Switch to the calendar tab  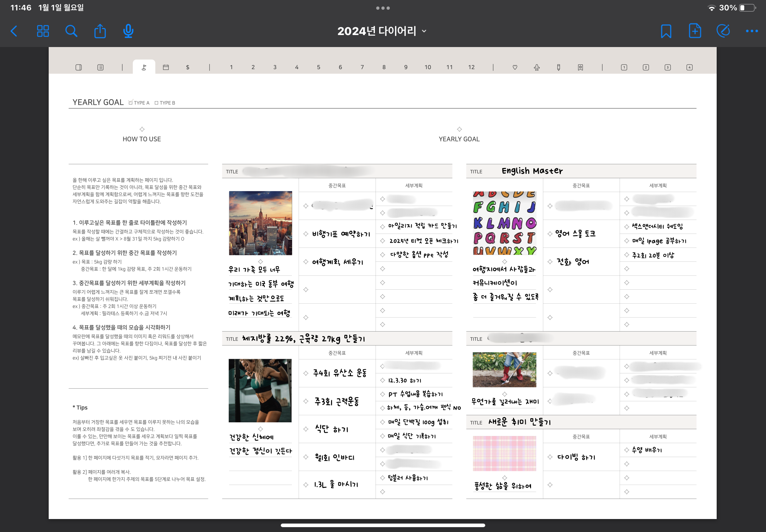(x=166, y=67)
